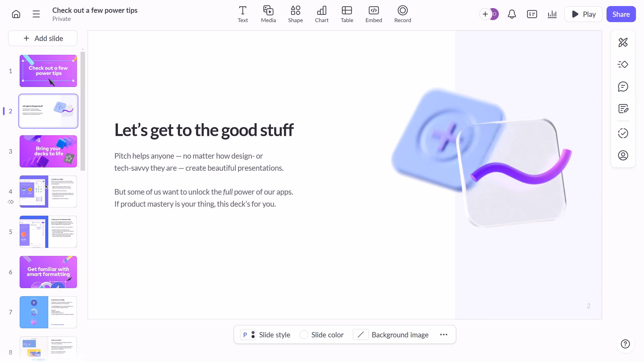This screenshot has width=644, height=362.
Task: Open the help question mark
Action: click(x=625, y=344)
